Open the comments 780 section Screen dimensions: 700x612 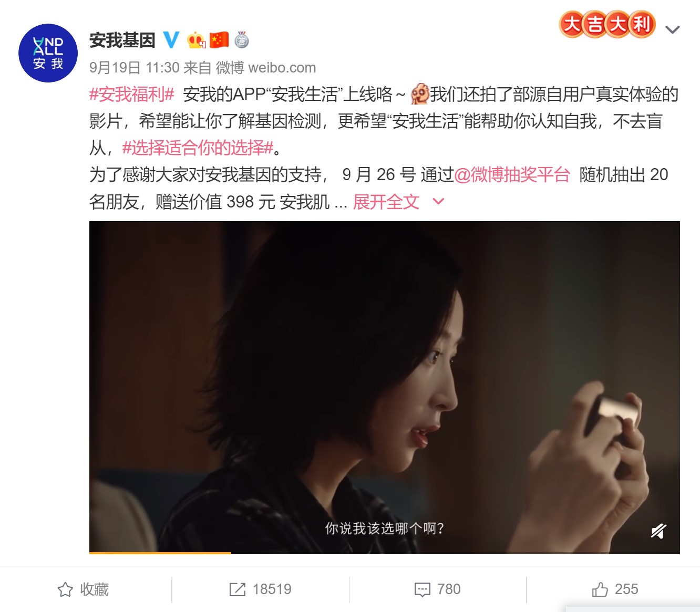(437, 589)
